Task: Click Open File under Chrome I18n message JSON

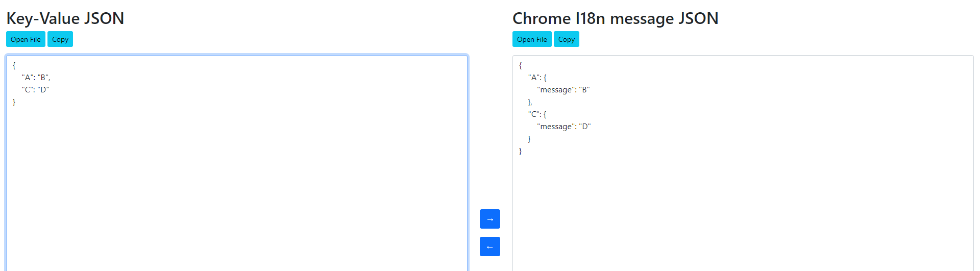Action: click(532, 39)
